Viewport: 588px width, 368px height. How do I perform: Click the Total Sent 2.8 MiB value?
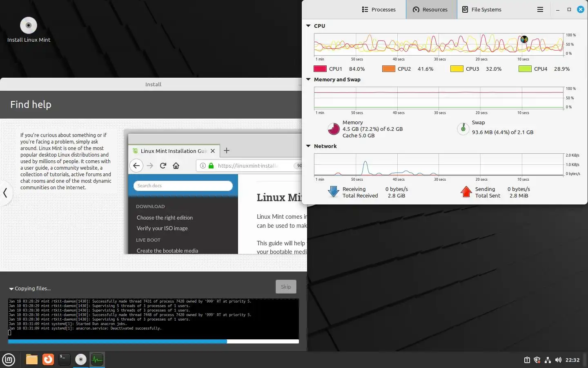click(x=519, y=195)
